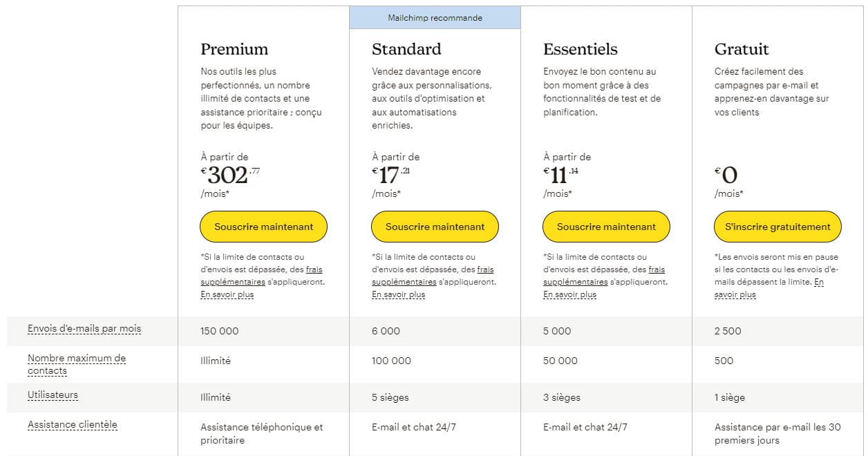Click the Essentiels plan heading
Image resolution: width=868 pixels, height=456 pixels.
click(x=580, y=49)
